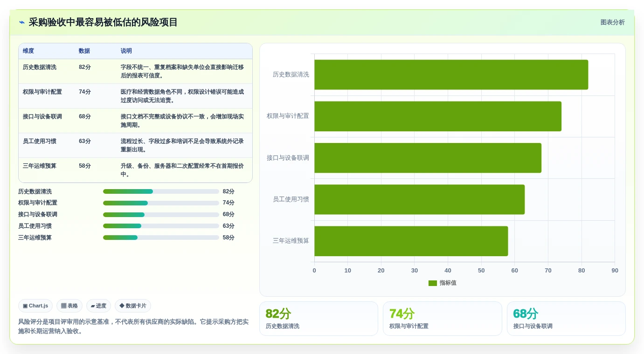The height and width of the screenshot is (354, 644).
Task: Click the 68分 table cell
Action: click(x=85, y=116)
